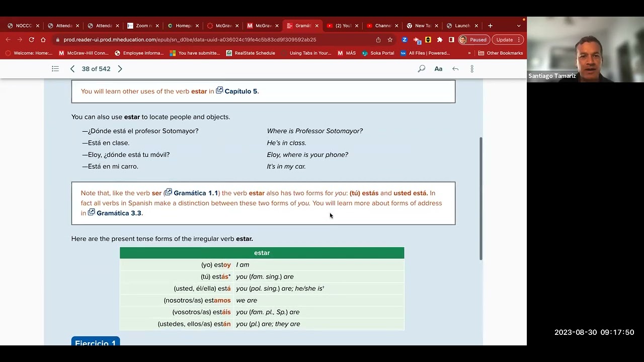This screenshot has height=362, width=644.
Task: Click the browser back button
Action: click(x=8, y=40)
